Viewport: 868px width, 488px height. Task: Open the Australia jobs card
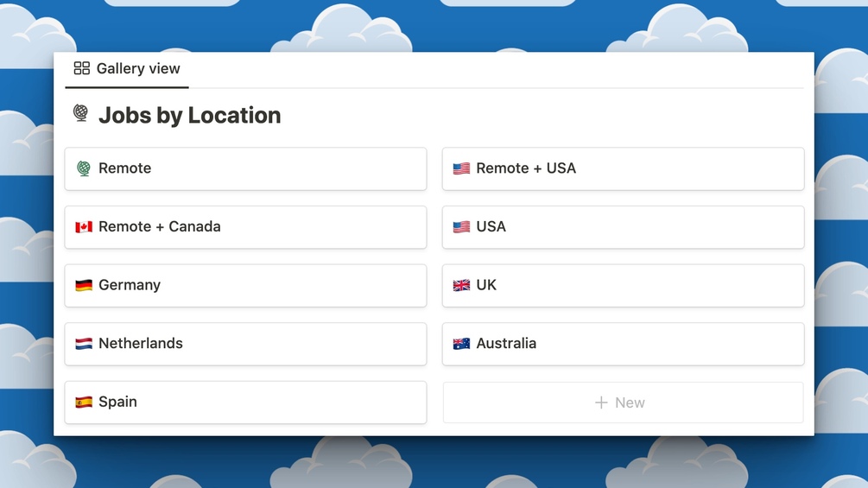[623, 344]
